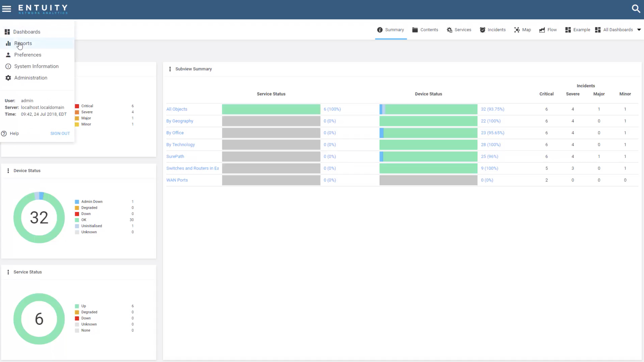Screen dimensions: 644x362
Task: Open Administration settings
Action: [x=30, y=77]
